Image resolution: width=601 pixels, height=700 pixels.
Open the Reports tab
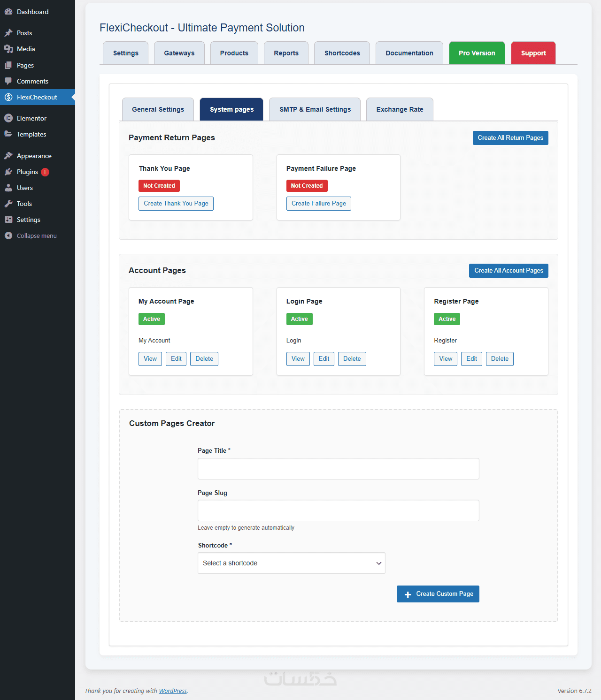[x=286, y=53]
